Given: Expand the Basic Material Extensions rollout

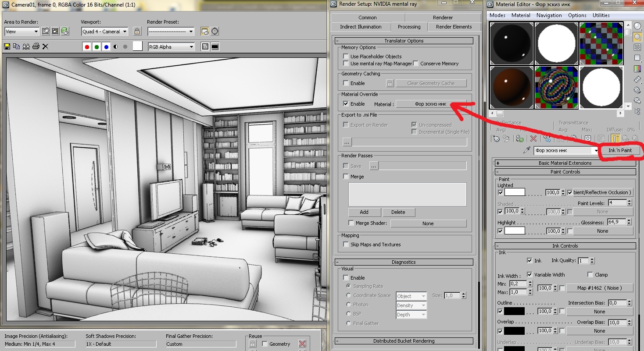Looking at the screenshot, I should click(x=498, y=163).
